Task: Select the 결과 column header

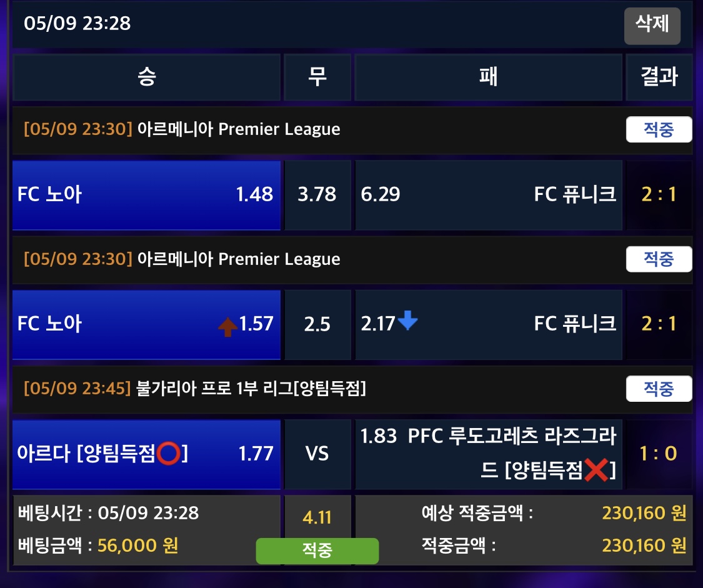Action: tap(659, 77)
